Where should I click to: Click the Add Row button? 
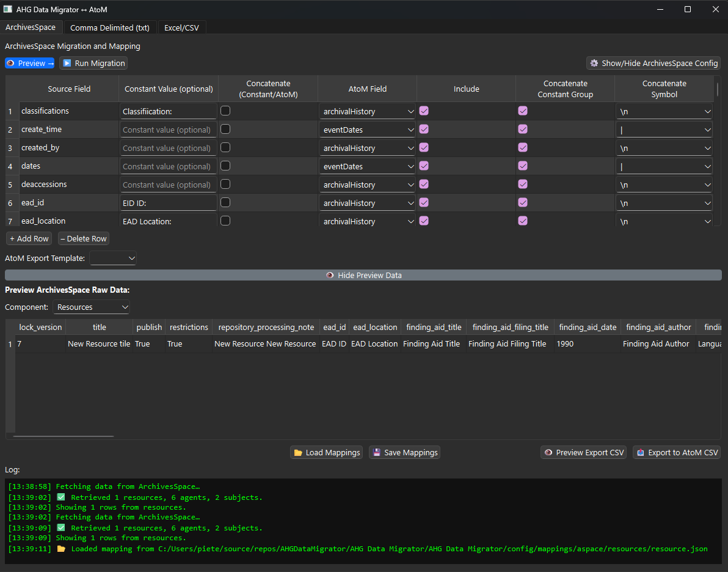(x=29, y=239)
